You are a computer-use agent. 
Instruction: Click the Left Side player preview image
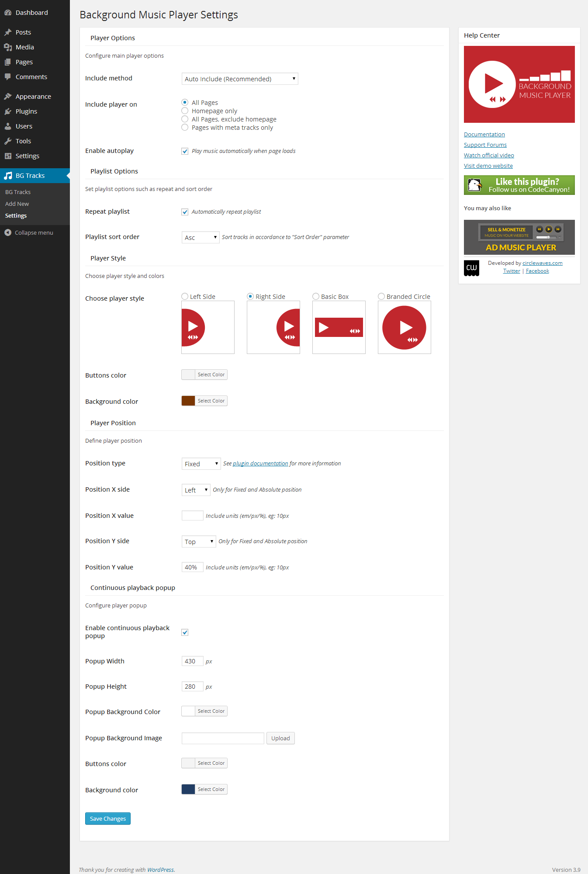208,327
